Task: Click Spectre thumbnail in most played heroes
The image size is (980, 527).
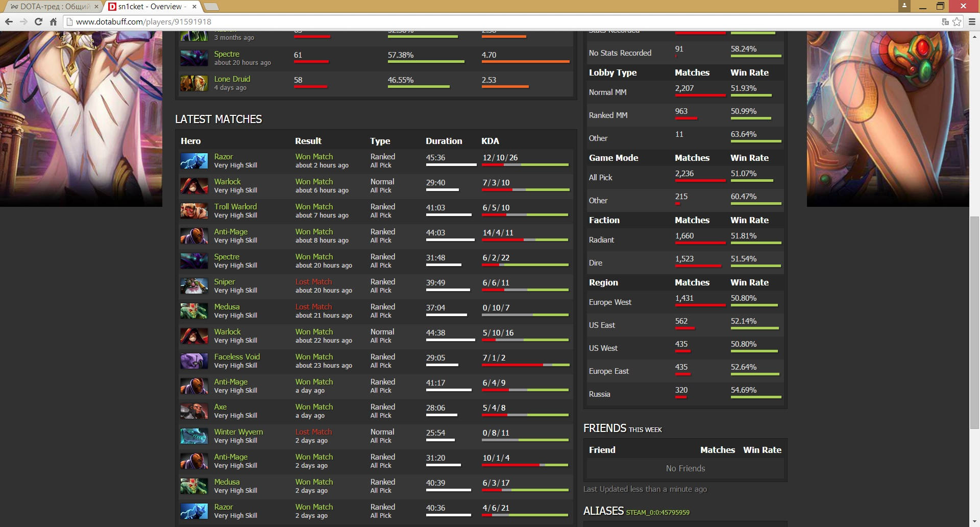Action: pyautogui.click(x=194, y=58)
